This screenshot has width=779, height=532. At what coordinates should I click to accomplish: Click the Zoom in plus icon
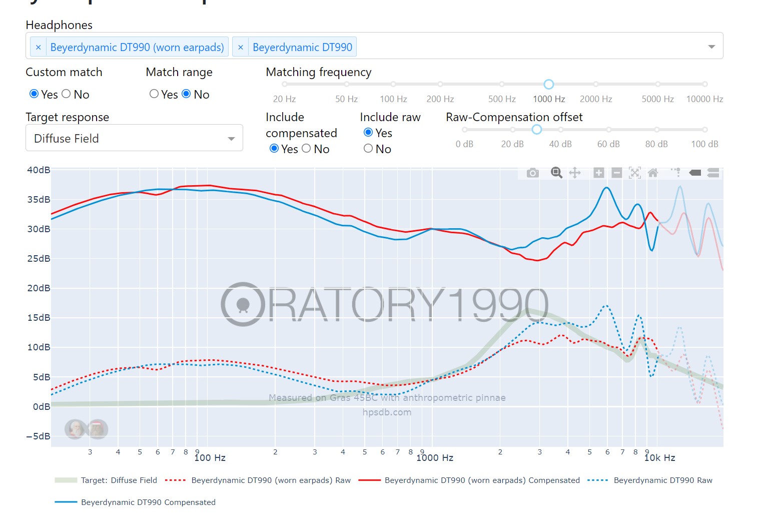click(x=598, y=173)
